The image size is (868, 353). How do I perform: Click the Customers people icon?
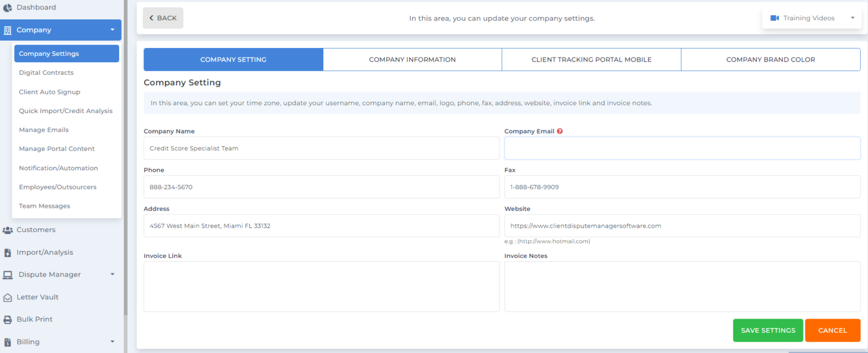coord(9,230)
